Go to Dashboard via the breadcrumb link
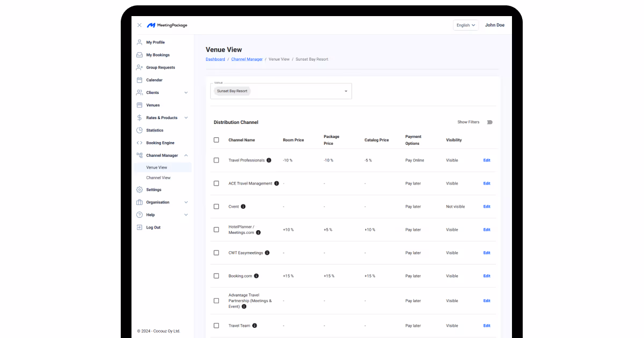Screen dimensions: 644x338 (x=215, y=59)
